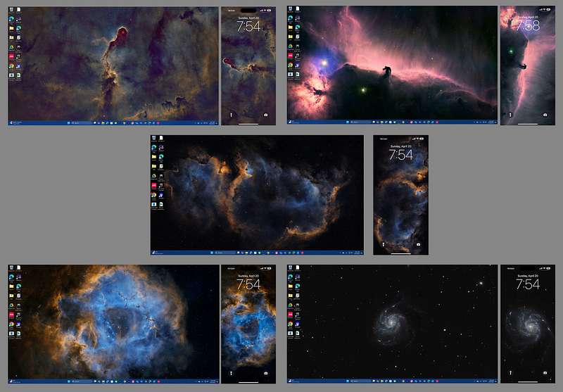Open Google Drive icon on Rosette nebula desktop
563x392 pixels.
point(11,305)
